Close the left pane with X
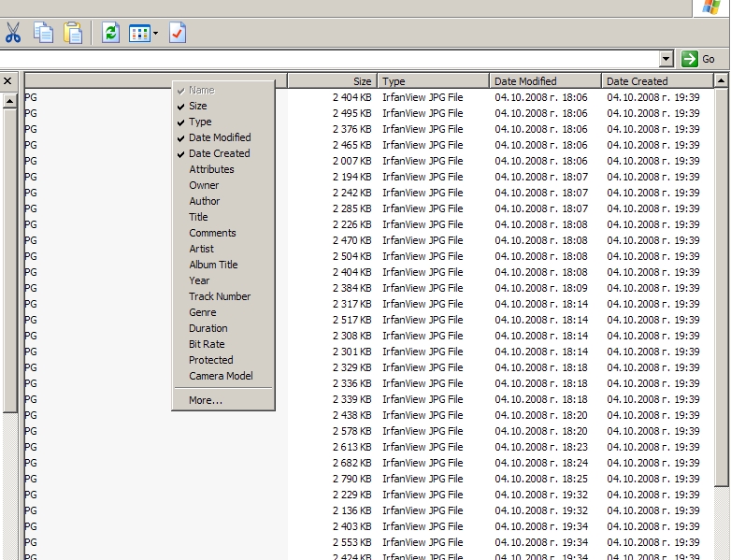 (x=8, y=81)
